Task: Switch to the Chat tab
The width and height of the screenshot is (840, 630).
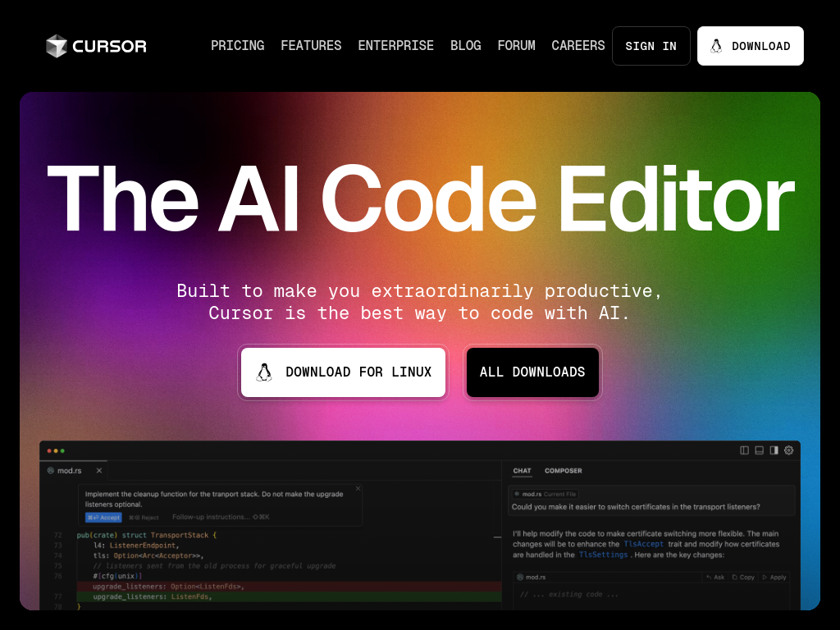Action: 522,470
